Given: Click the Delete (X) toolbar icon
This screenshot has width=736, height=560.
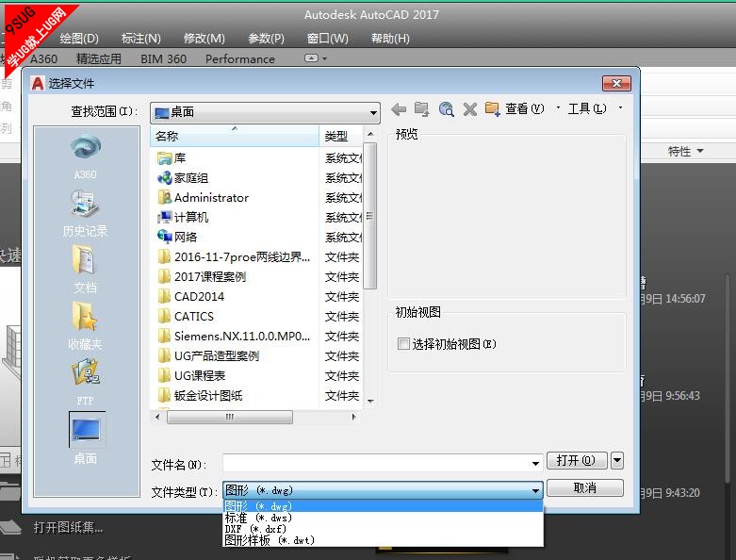Looking at the screenshot, I should (470, 109).
